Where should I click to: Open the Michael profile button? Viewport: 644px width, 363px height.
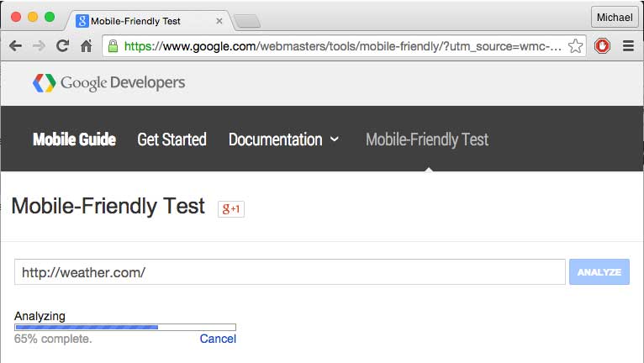pyautogui.click(x=615, y=18)
